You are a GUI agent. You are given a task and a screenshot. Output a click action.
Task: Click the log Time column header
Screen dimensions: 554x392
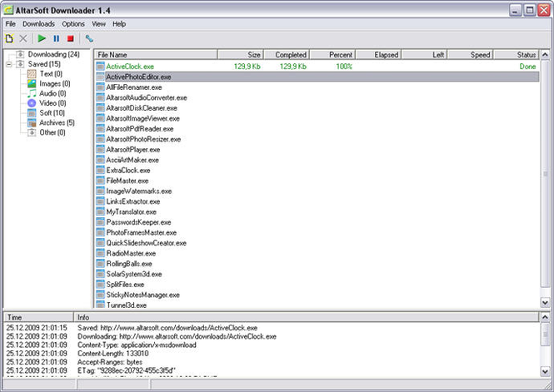[x=38, y=317]
